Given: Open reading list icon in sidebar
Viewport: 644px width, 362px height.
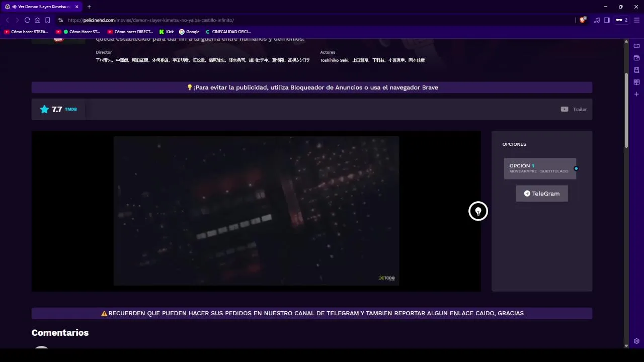Looking at the screenshot, I should click(x=636, y=82).
